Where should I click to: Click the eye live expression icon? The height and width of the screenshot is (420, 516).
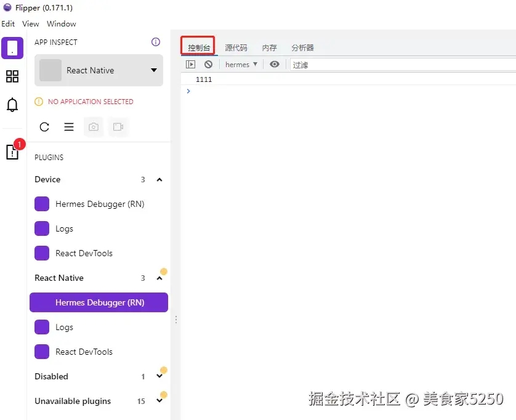coord(275,64)
